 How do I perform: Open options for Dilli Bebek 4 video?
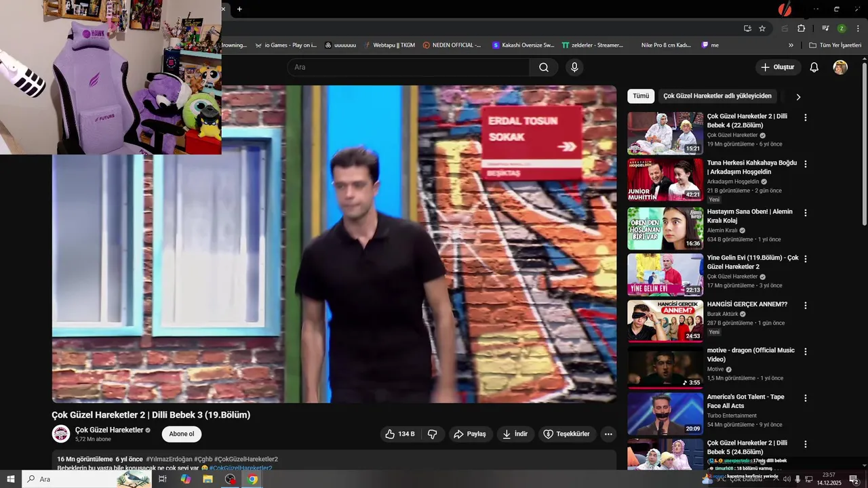(806, 117)
